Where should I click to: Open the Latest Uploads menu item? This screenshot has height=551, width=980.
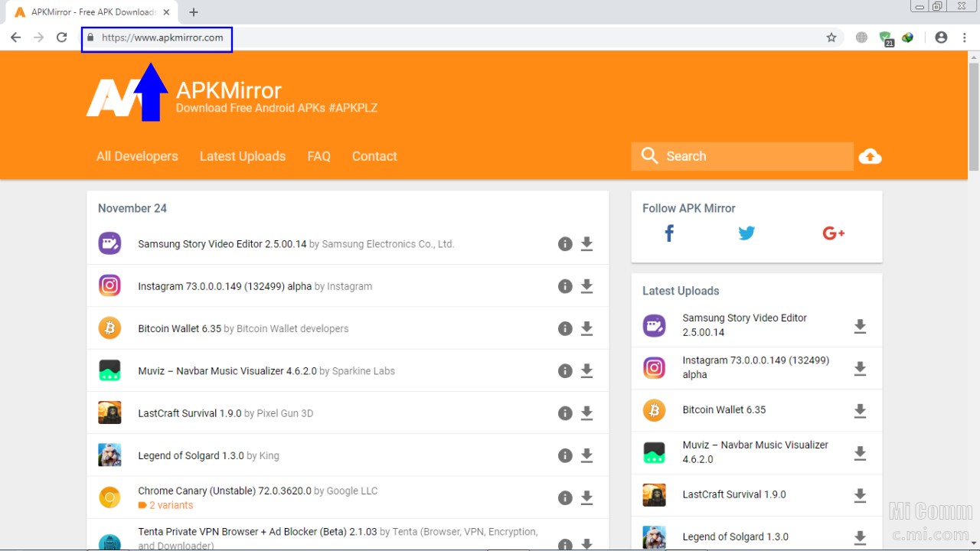point(243,156)
